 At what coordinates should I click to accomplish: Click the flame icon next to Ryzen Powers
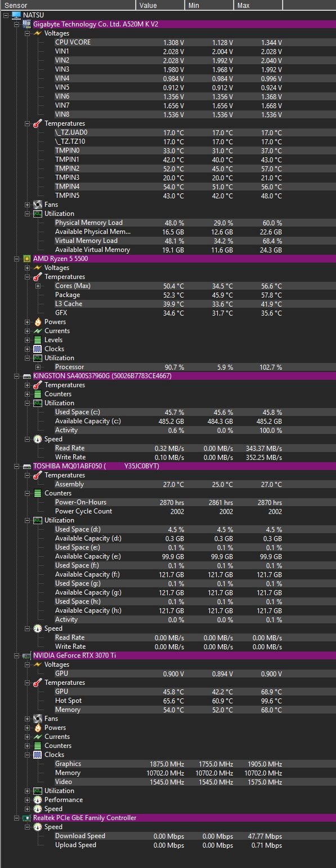(38, 322)
